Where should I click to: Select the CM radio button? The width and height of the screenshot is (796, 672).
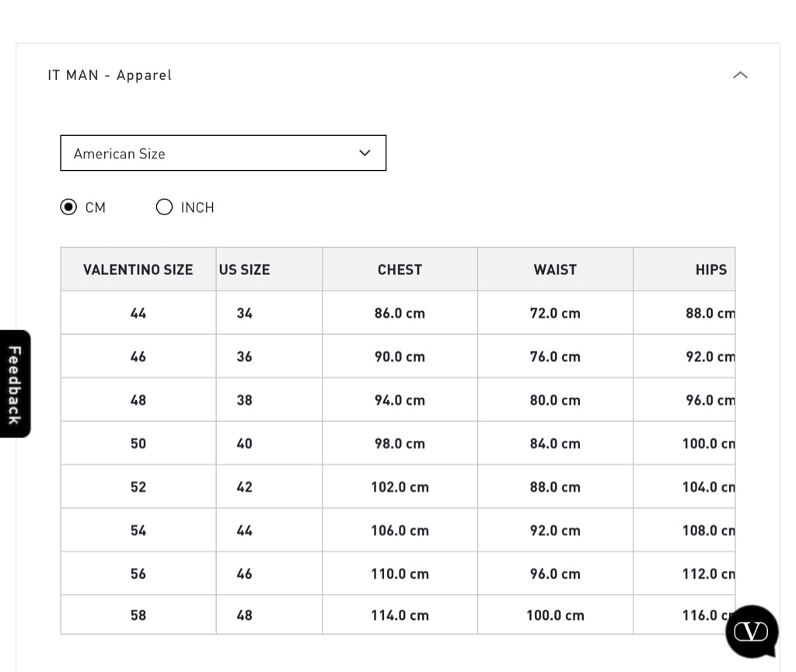[x=69, y=207]
